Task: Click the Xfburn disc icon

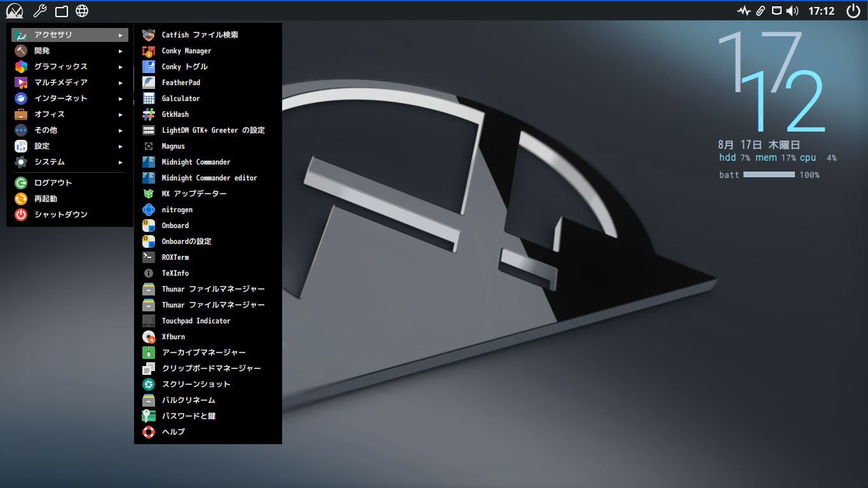Action: coord(149,337)
